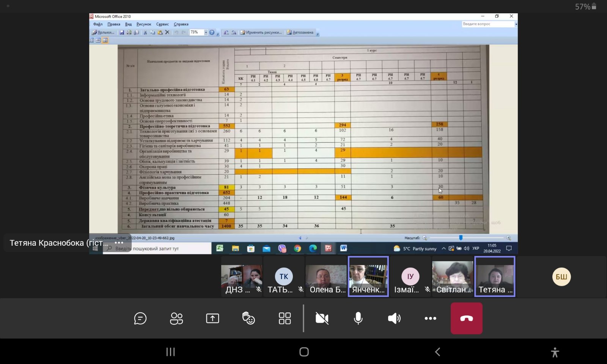The height and width of the screenshot is (364, 607).
Task: Select the Світлан participant video tile
Action: tap(453, 276)
